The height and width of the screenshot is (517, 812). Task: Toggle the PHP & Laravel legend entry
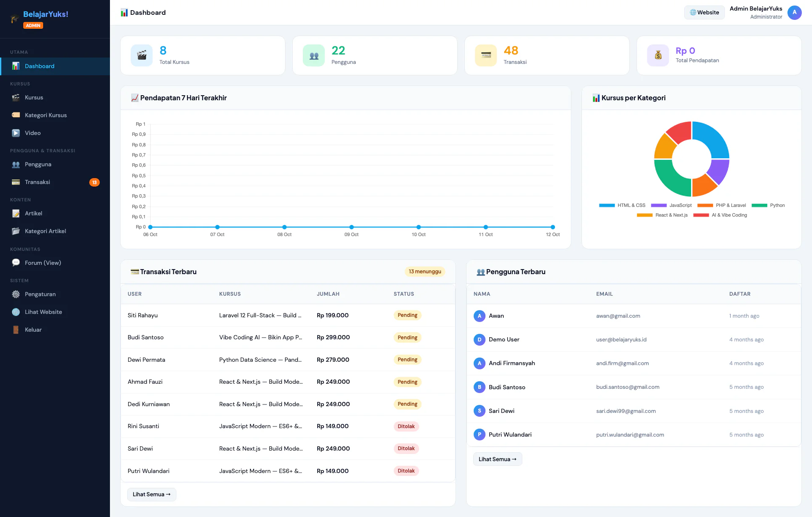[721, 205]
